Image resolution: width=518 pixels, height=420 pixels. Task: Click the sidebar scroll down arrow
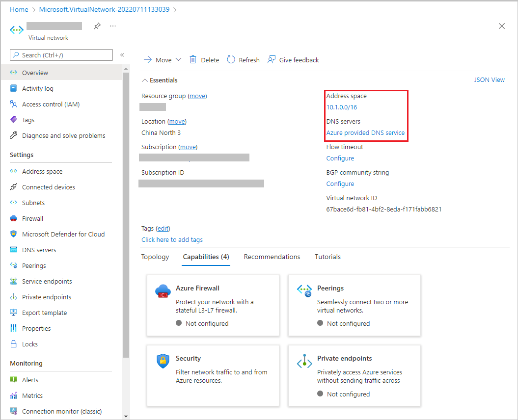[126, 417]
